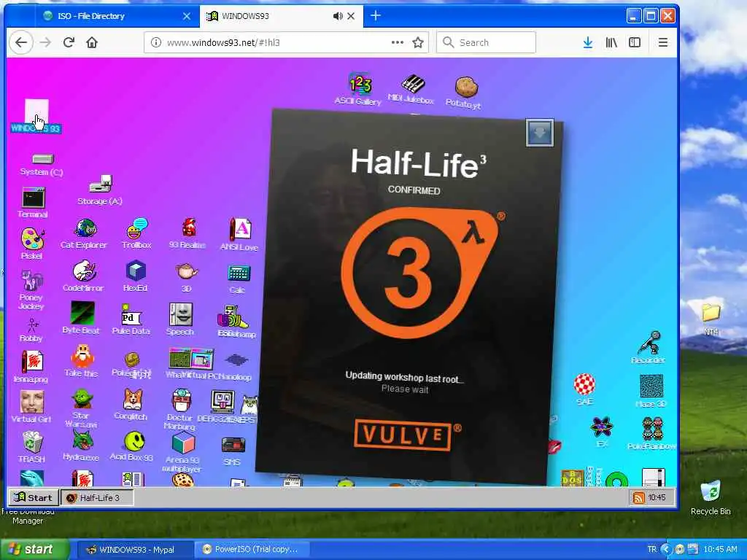
Task: Play the Star Wars.avi icon
Action: [x=82, y=408]
